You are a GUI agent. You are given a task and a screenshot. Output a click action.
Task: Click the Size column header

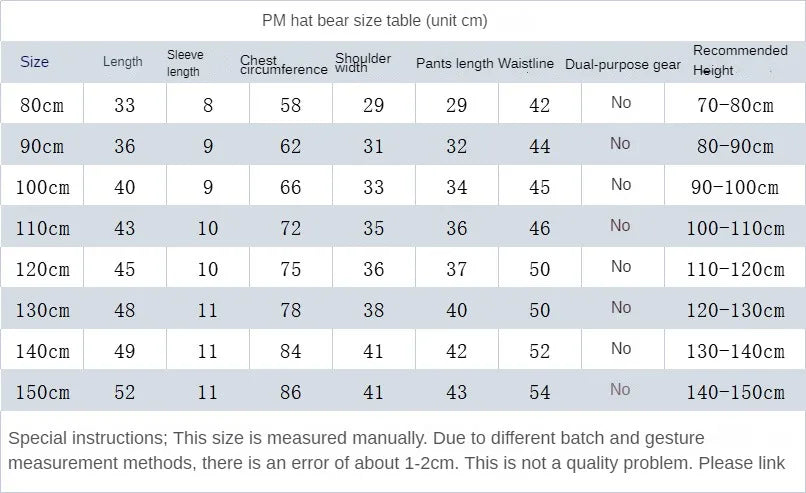tap(35, 62)
